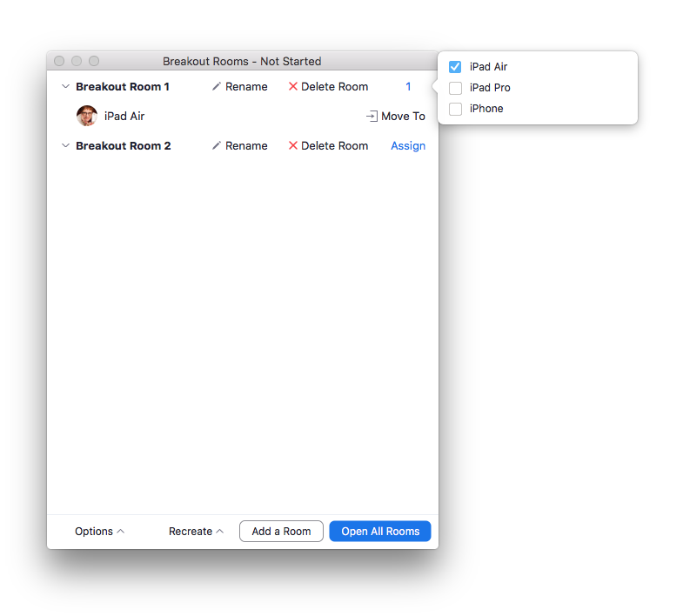Click the iPad Air participant avatar
Screen dimensions: 683x616
(87, 116)
